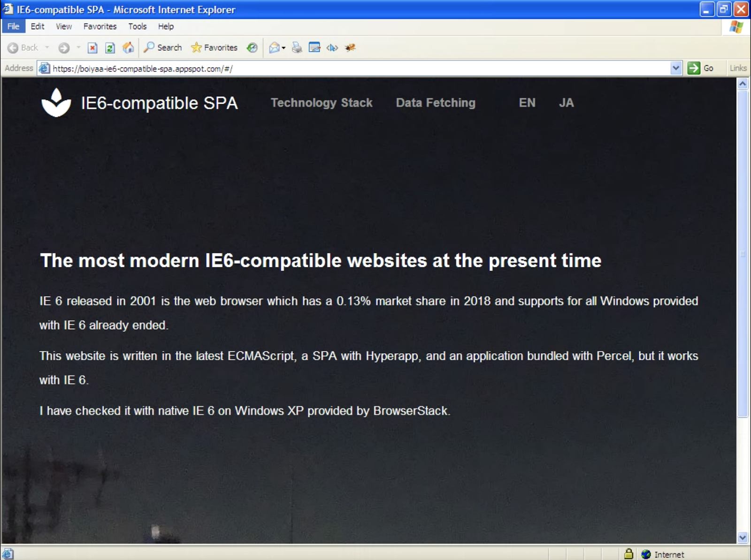Open the Links toolbar label
751x560 pixels.
point(738,68)
